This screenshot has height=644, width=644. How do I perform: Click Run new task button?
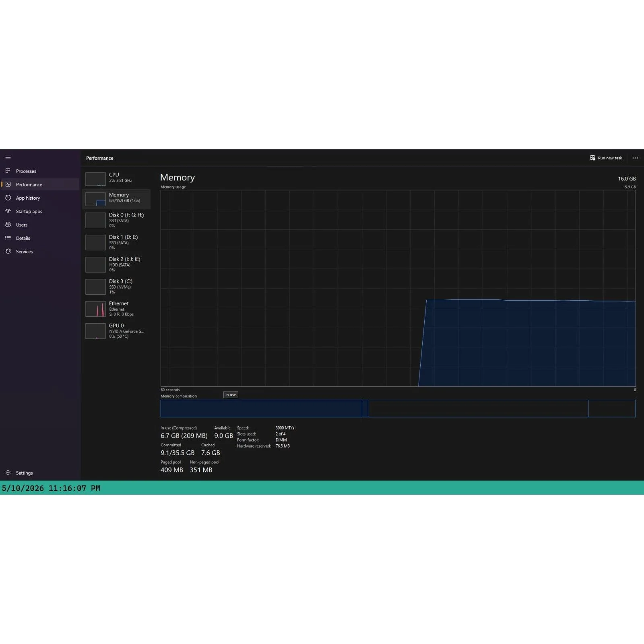pyautogui.click(x=606, y=158)
